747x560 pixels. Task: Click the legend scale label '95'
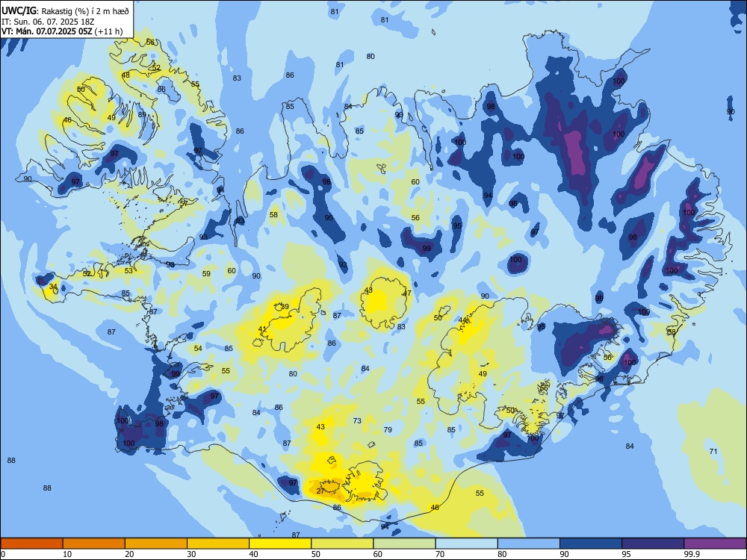click(627, 554)
